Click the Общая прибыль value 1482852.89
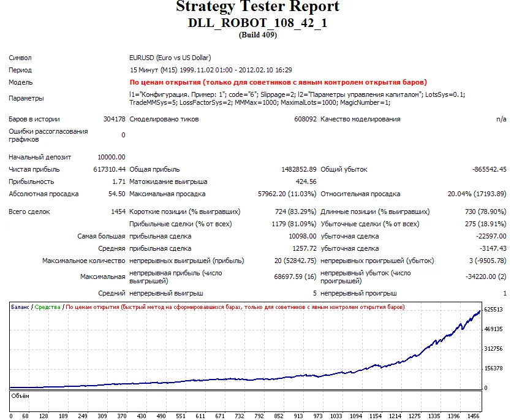This screenshot has width=511, height=420. [299, 170]
